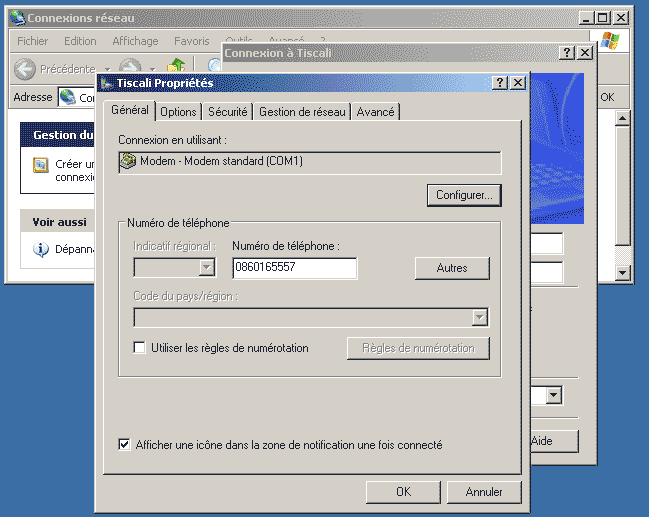Click the Créer une connexion link text

(75, 171)
